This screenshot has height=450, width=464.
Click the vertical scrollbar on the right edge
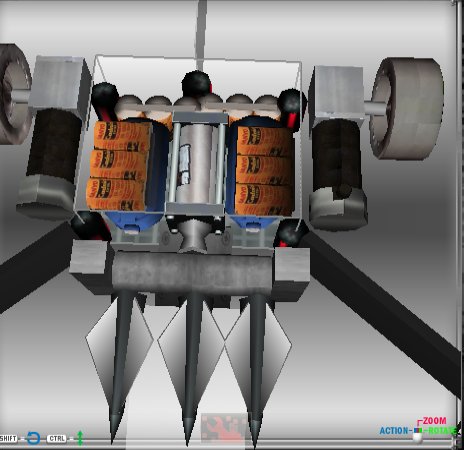(459, 223)
